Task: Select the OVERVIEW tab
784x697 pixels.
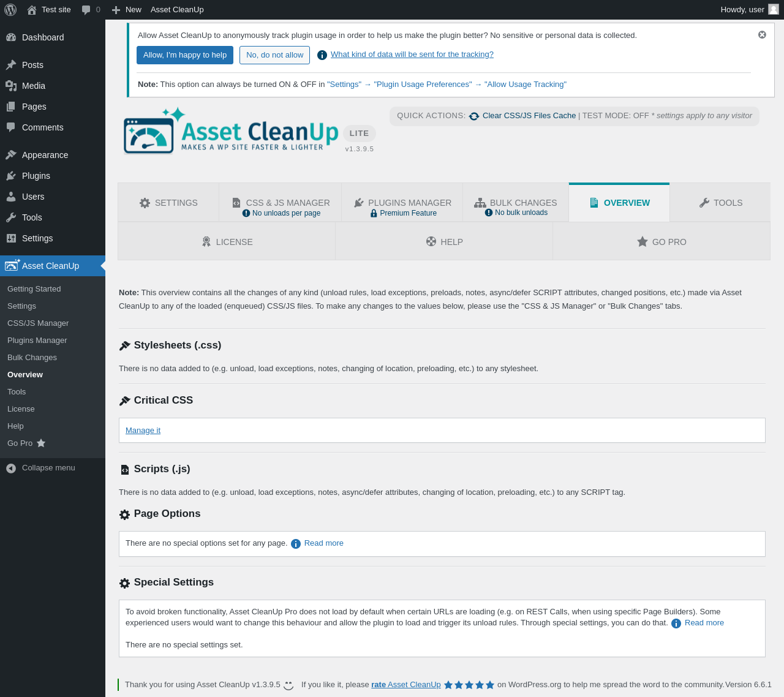Action: 619,203
